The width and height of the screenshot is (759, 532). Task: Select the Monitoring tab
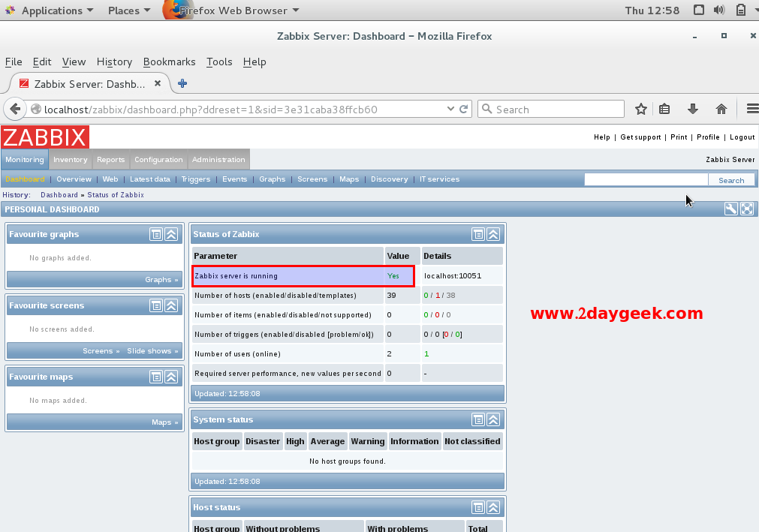click(25, 160)
